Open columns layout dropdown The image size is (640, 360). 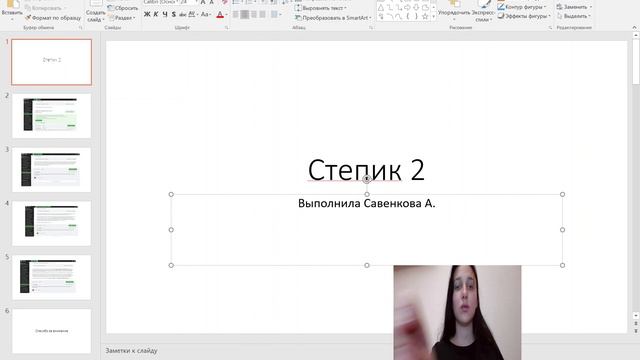[x=276, y=15]
